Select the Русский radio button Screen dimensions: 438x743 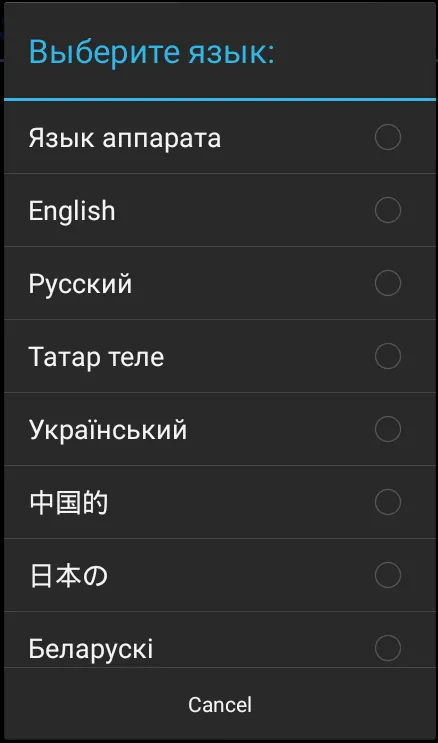point(388,283)
